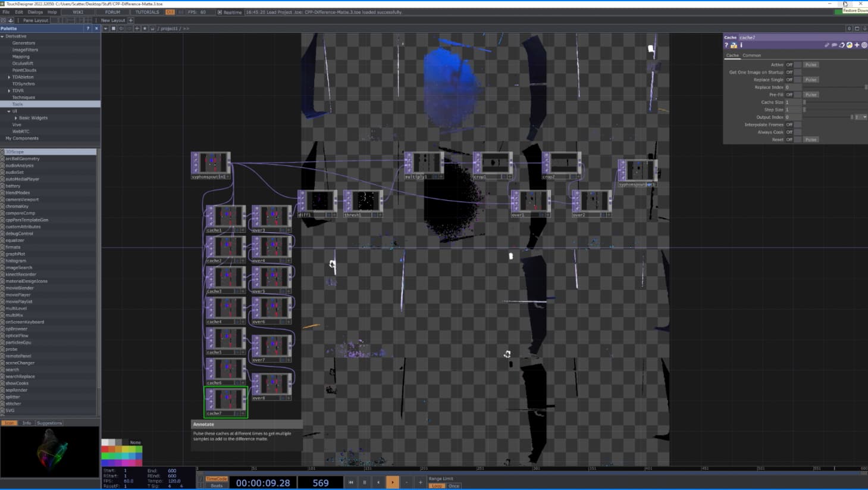Pause the timeline playback
The height and width of the screenshot is (490, 868).
tap(365, 482)
